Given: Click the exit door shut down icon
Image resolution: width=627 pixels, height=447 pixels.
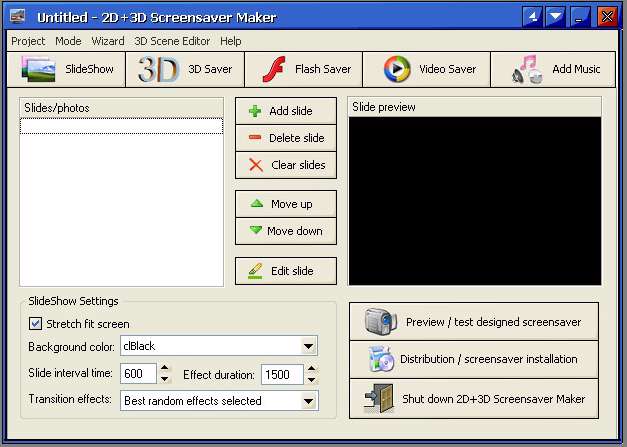Looking at the screenshot, I should coord(379,398).
